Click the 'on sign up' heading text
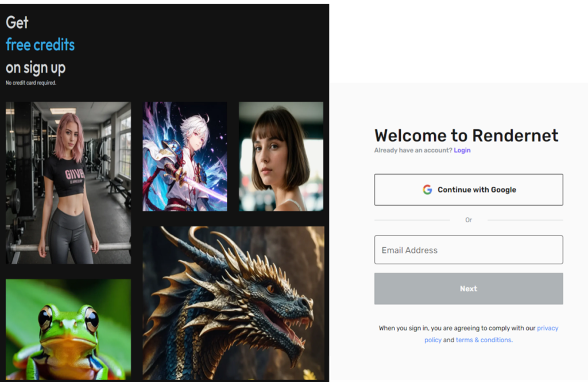Viewport: 588px width, 382px height. 36,68
